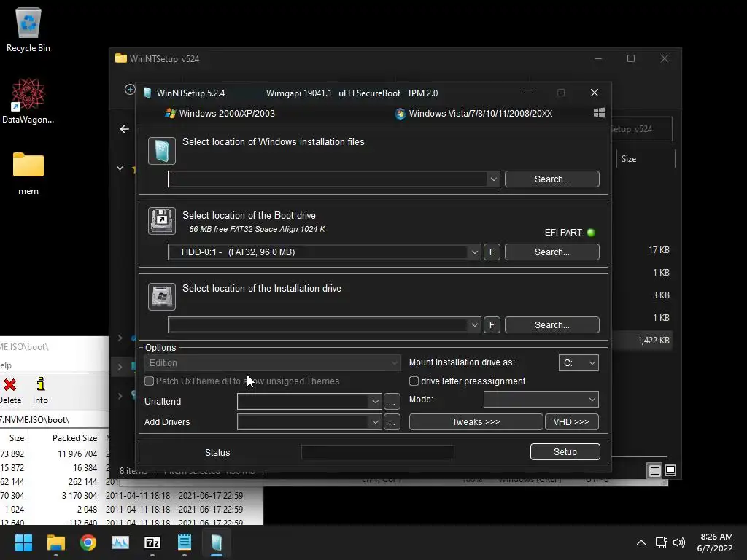Open the Windows Start menu

pos(23,542)
